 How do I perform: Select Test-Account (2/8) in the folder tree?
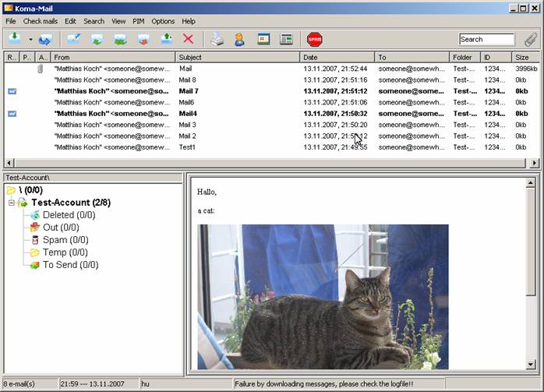click(x=71, y=203)
